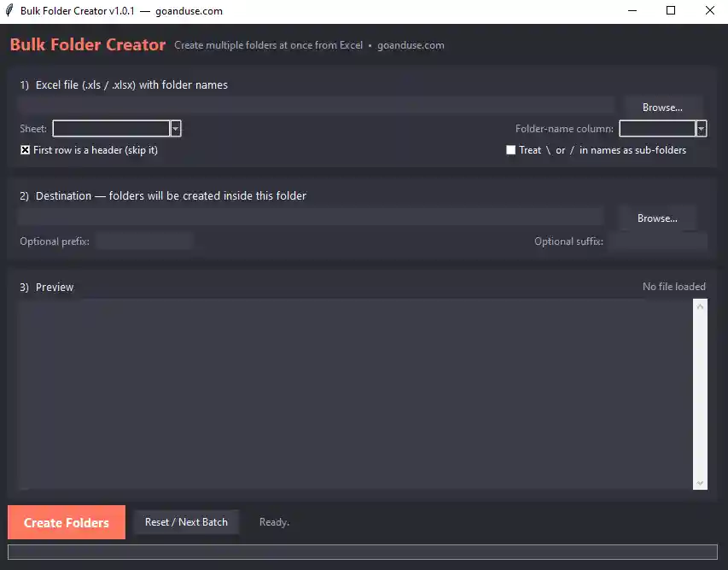Screen dimensions: 728x570
Task: Click the Create Folders button
Action: click(x=67, y=522)
